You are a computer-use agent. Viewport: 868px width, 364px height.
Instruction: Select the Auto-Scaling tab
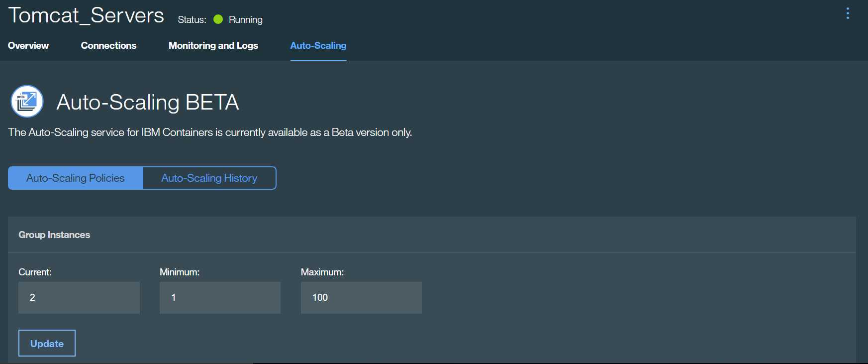coord(318,45)
